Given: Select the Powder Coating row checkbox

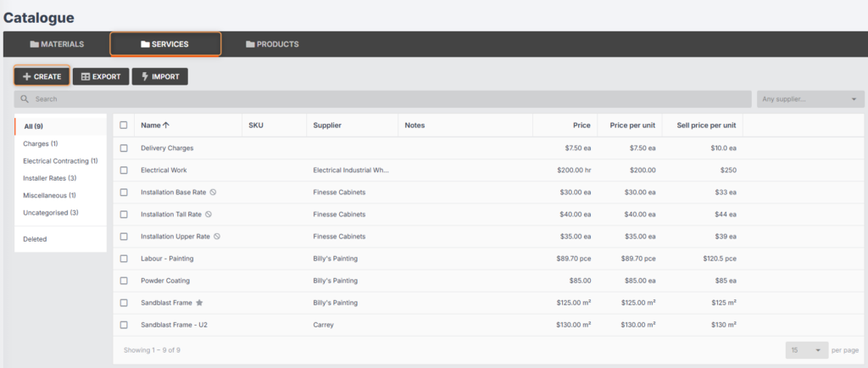Looking at the screenshot, I should [124, 280].
